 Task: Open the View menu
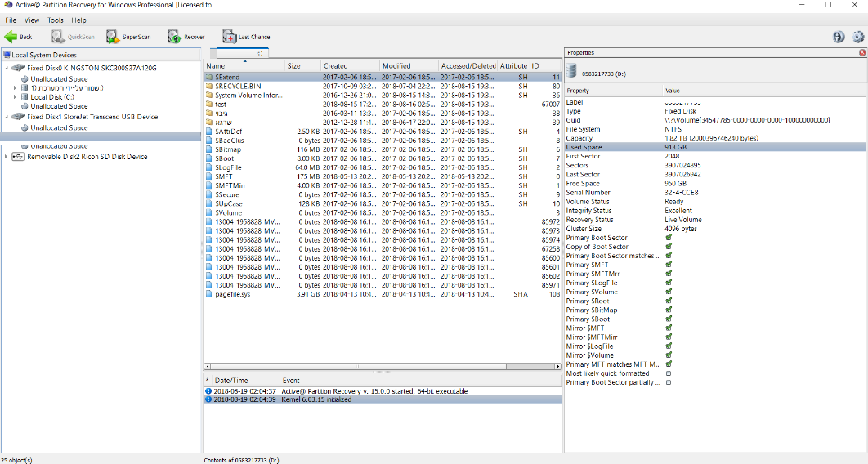32,20
